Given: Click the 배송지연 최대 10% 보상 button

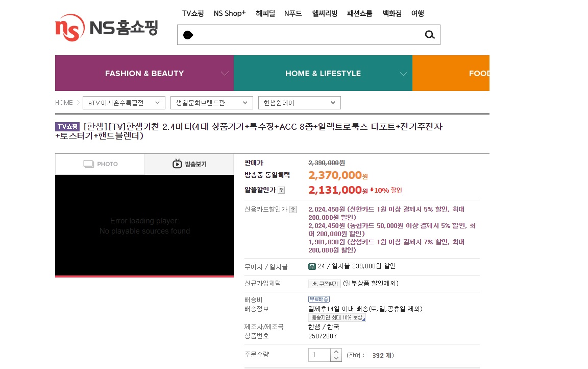Looking at the screenshot, I should click(337, 318).
